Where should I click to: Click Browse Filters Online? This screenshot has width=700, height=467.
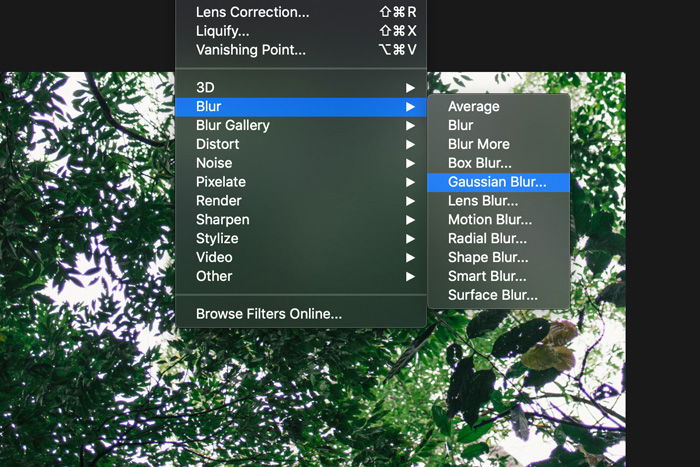301,314
